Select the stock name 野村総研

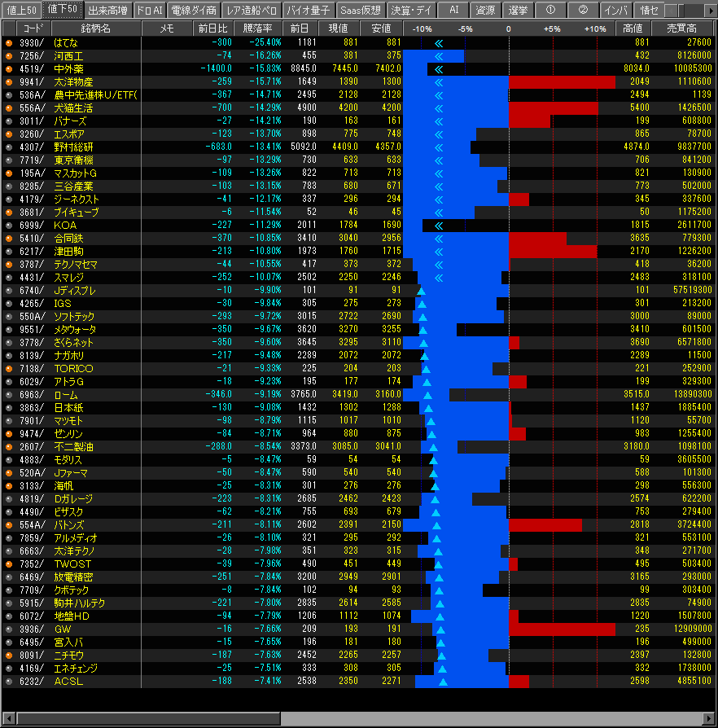click(73, 147)
